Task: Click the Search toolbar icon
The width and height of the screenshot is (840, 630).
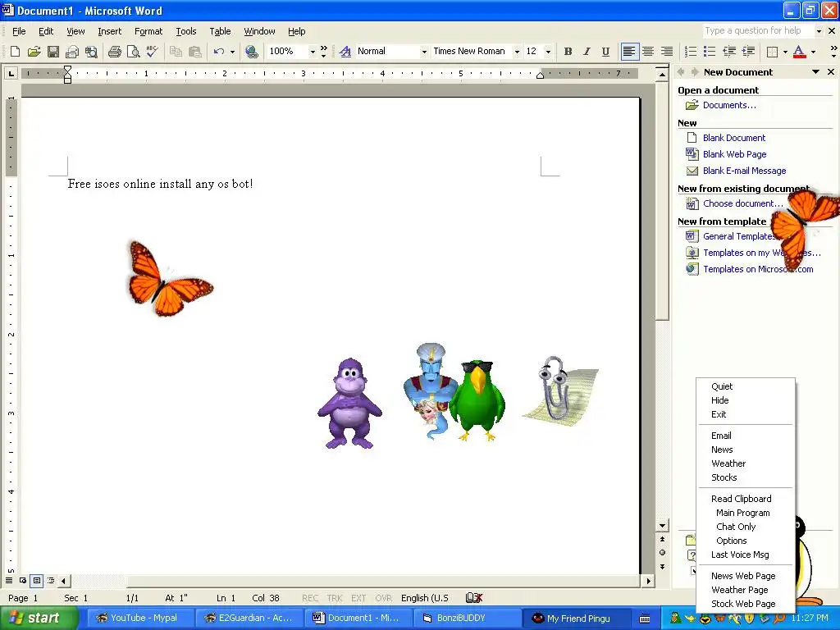Action: tap(92, 52)
